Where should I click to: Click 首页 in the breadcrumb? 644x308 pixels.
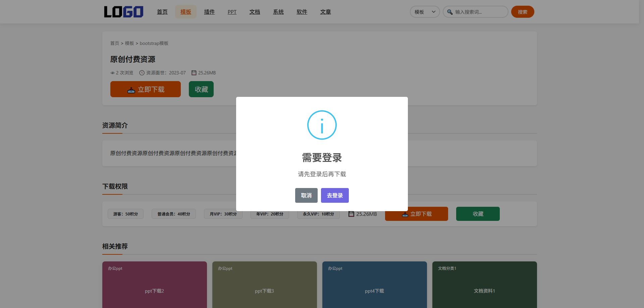coord(115,43)
